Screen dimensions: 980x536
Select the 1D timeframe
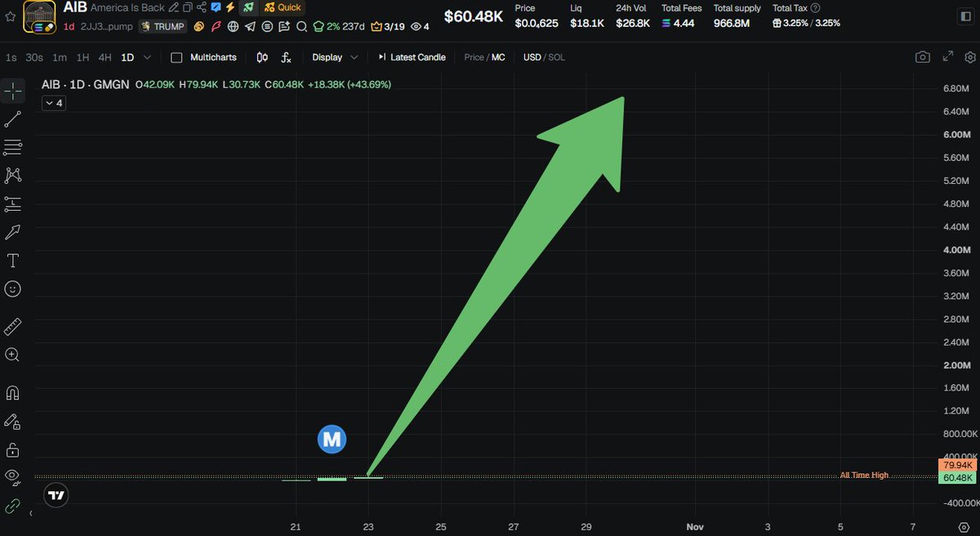point(127,57)
